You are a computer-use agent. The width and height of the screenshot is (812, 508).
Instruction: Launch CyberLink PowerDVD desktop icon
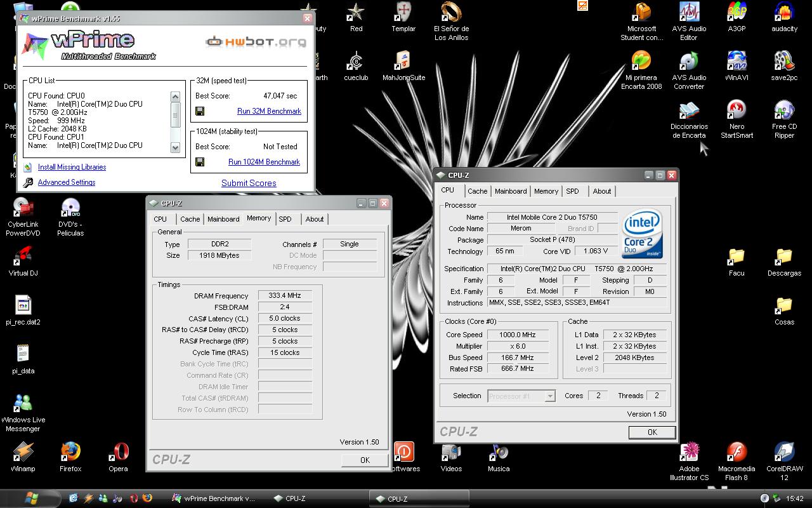[x=23, y=217]
